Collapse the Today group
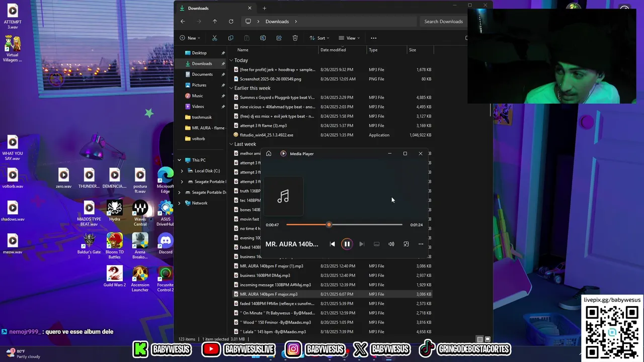The width and height of the screenshot is (644, 362). (231, 60)
